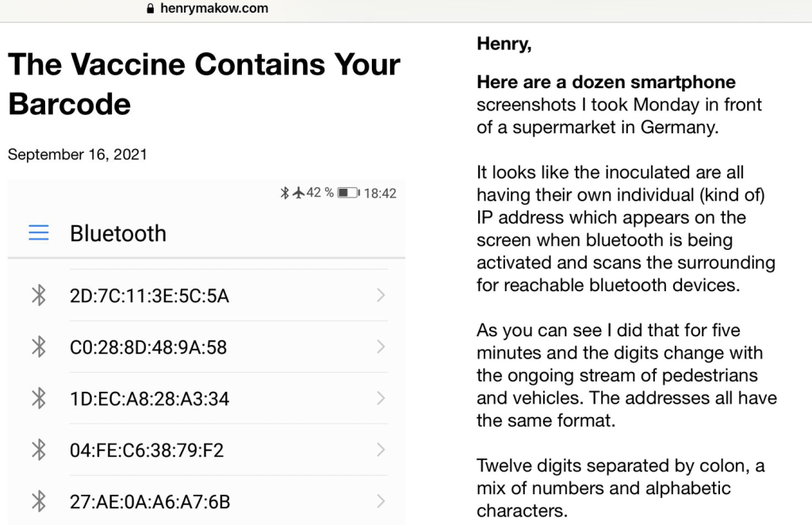Open the hamburger menu beside Bluetooth

[38, 233]
